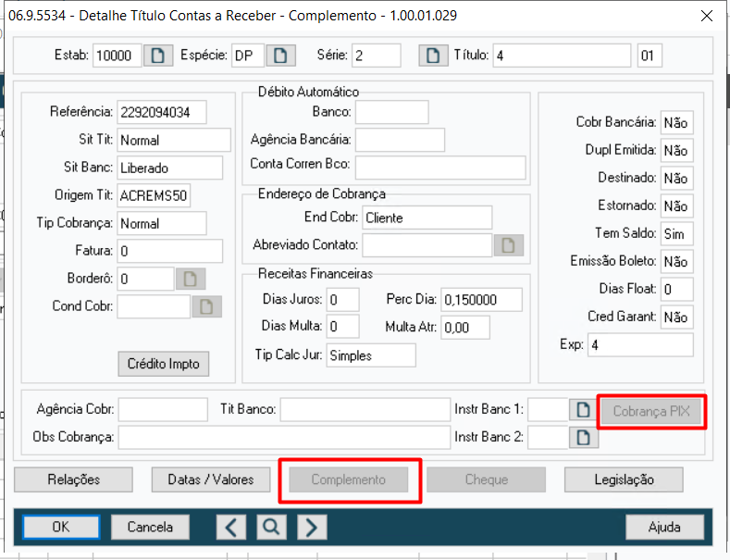
Task: Click the Destinado value Não
Action: coord(677,178)
